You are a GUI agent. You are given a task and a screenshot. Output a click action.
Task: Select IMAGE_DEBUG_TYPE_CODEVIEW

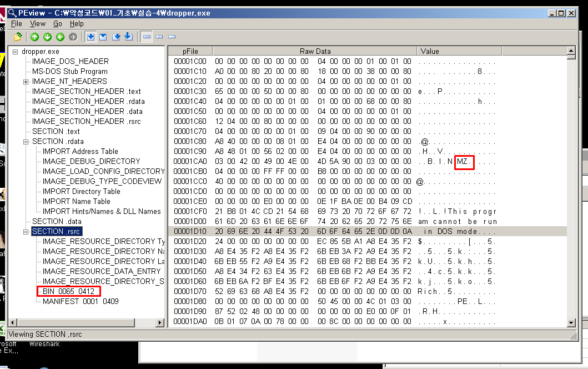pos(102,181)
